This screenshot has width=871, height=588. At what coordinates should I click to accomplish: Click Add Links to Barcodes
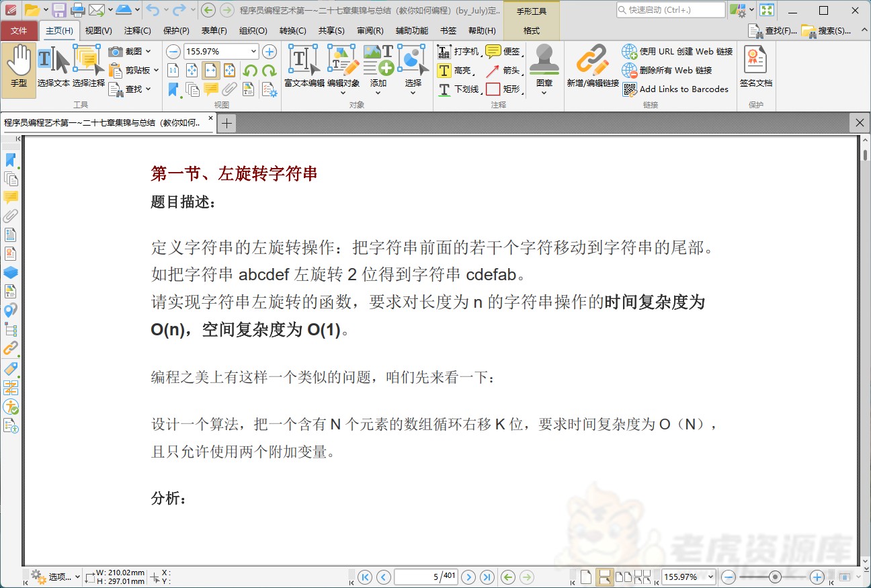click(675, 89)
